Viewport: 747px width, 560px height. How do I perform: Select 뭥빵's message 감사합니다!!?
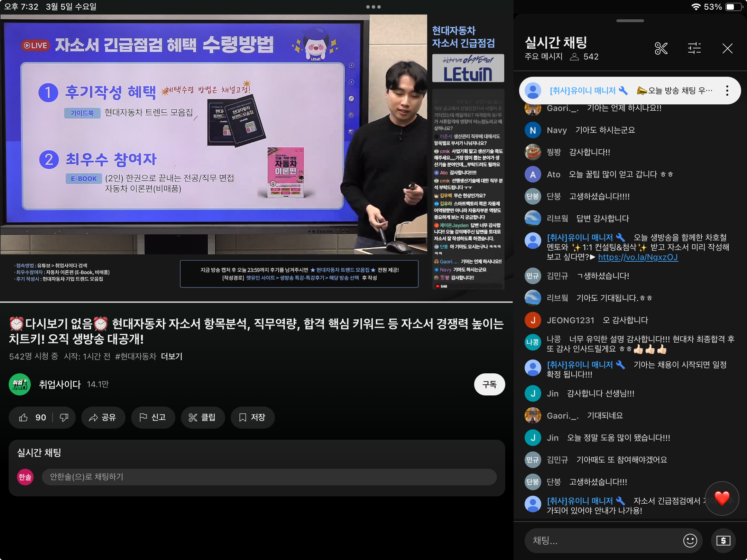tap(589, 152)
